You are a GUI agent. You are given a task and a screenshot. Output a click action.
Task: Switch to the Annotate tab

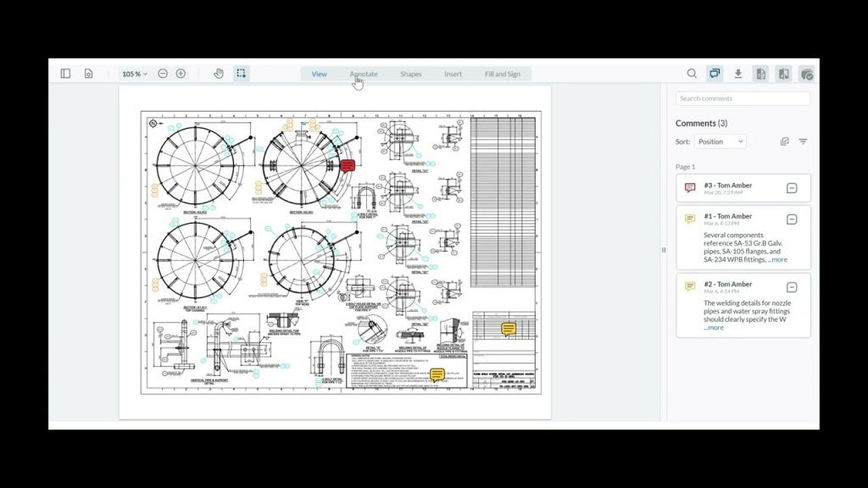click(364, 74)
